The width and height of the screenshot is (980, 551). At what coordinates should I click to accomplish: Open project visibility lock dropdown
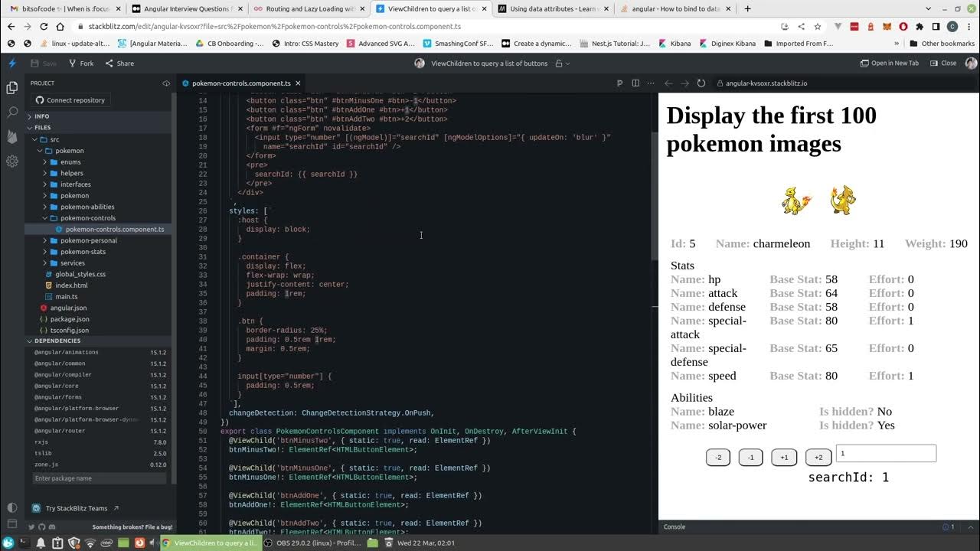[563, 64]
